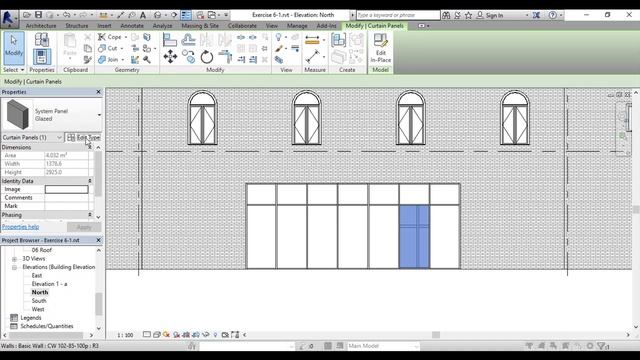The image size is (640, 360).
Task: Open the Architecture ribbon tab
Action: (x=41, y=26)
